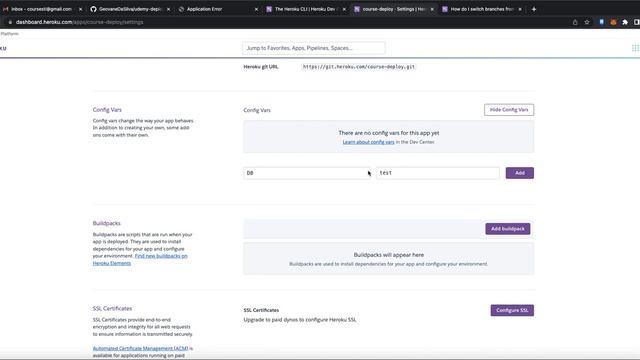The height and width of the screenshot is (360, 640).
Task: Focus the Jump to Favorites search box
Action: (x=313, y=48)
